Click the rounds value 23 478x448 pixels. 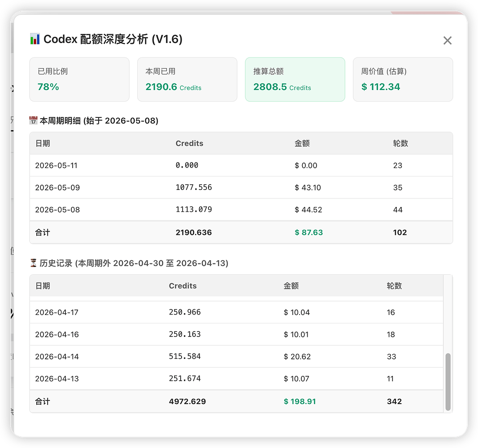[398, 166]
